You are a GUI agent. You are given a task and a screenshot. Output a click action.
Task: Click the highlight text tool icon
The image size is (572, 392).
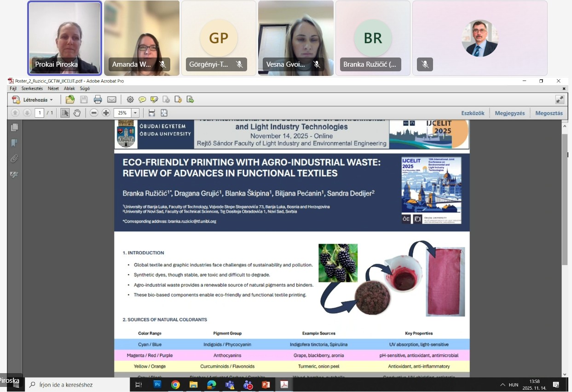click(x=154, y=99)
